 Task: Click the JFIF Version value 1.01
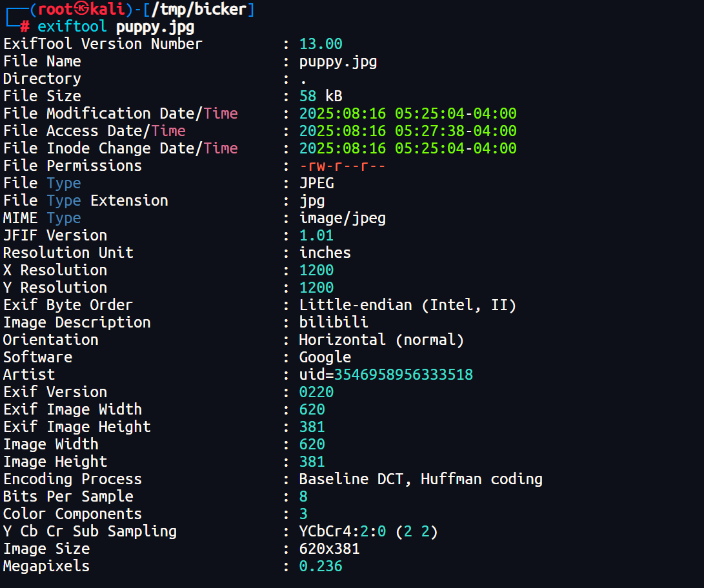coord(316,235)
